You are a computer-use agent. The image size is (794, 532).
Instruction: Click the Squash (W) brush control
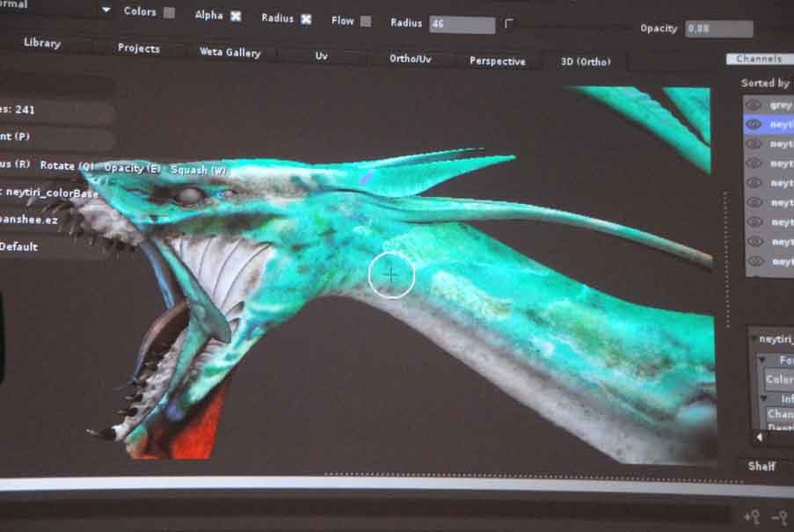198,170
